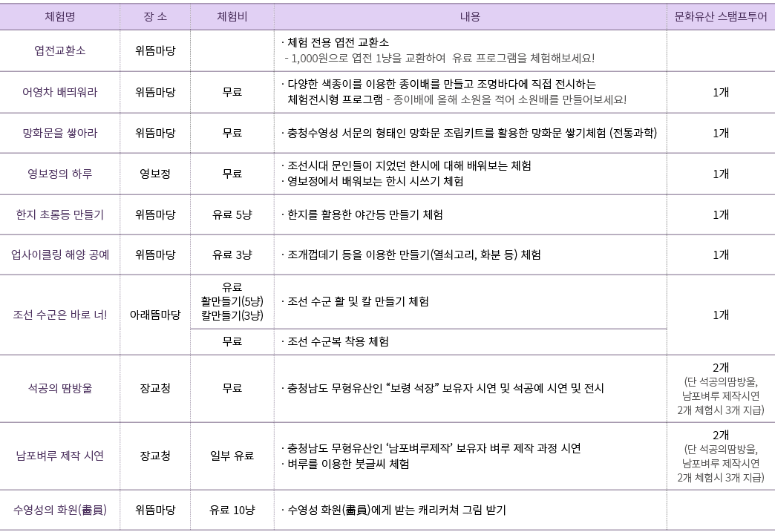Select the '어영차 배띄워라' experience name
775x532 pixels.
60,92
